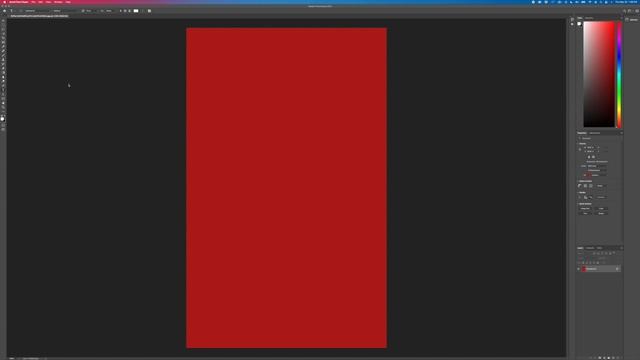Select the Hand tool
Image resolution: width=640 pixels, height=360 pixels.
click(3, 103)
